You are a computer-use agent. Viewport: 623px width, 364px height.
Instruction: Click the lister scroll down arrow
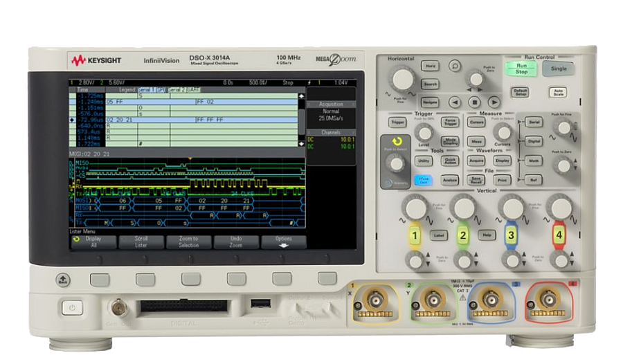301,144
